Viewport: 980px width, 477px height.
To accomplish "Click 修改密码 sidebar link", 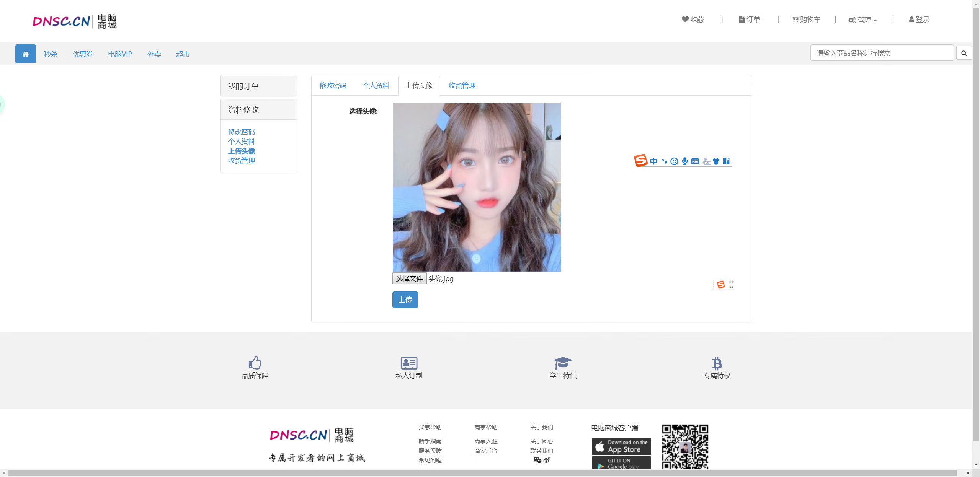I will (242, 132).
